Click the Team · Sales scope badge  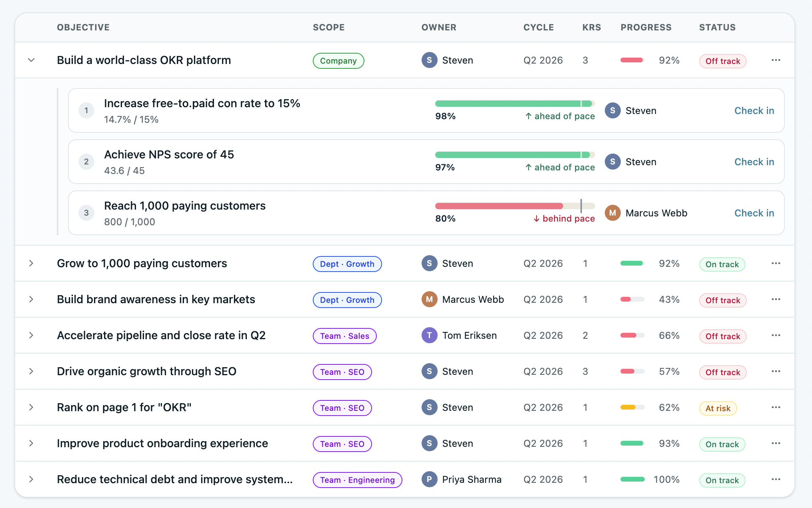[x=344, y=336]
